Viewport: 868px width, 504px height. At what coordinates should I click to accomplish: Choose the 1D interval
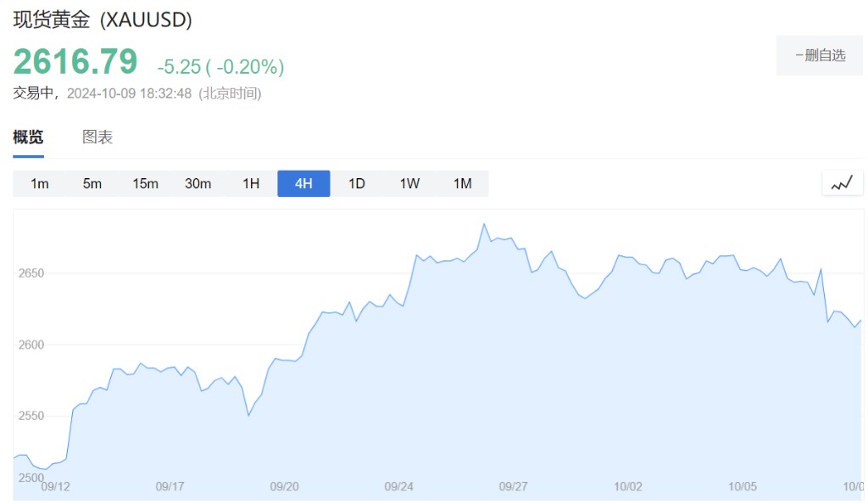[x=357, y=183]
